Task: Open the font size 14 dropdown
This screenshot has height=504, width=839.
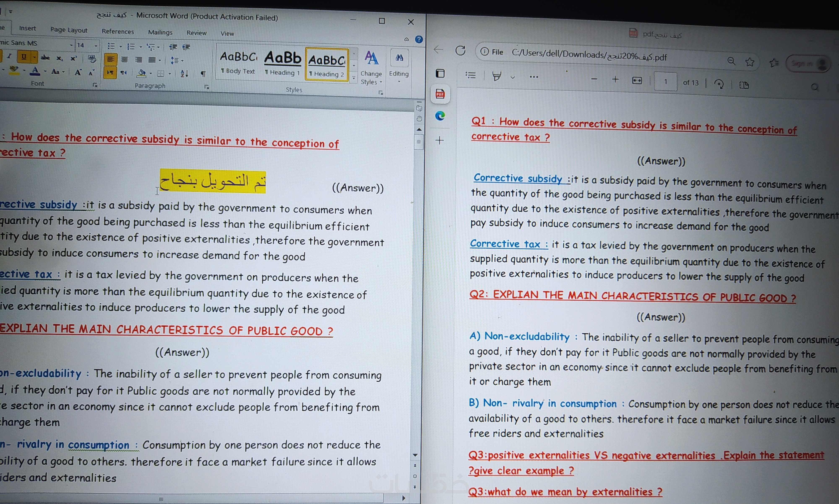Action: (x=96, y=45)
